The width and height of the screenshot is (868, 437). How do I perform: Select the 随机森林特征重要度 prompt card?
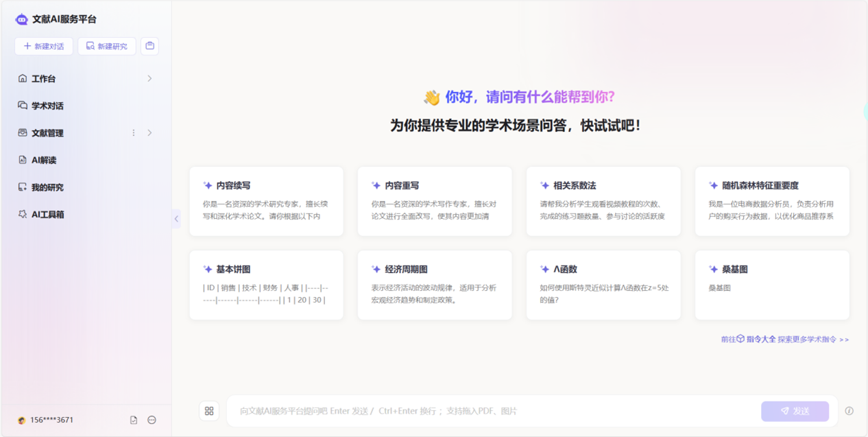(772, 202)
